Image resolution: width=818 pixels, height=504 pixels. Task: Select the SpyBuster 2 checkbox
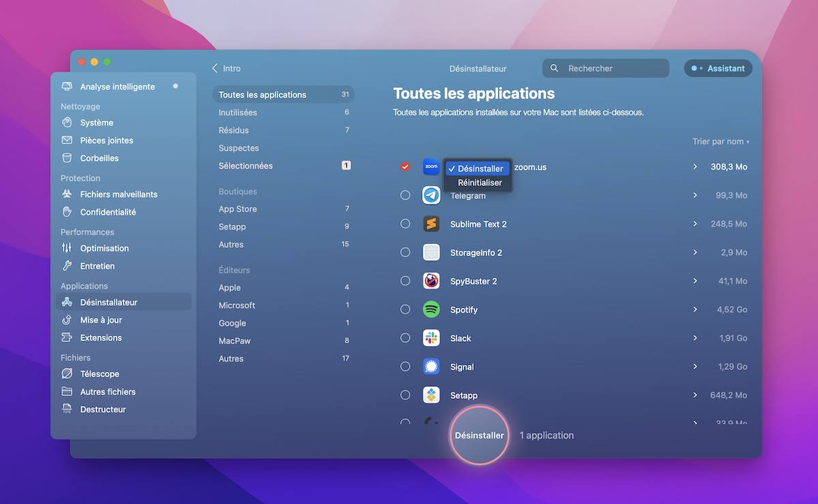(405, 281)
